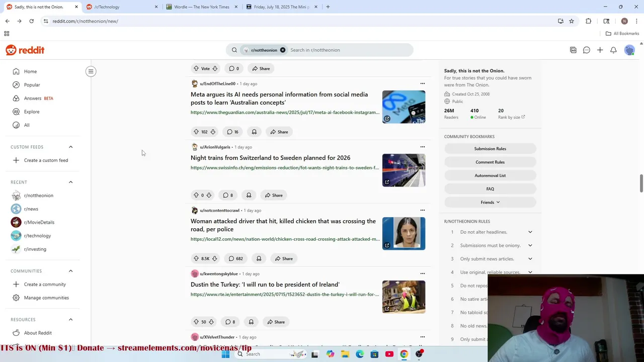Switch to the Friday Mini puzzle tab

coord(281,7)
